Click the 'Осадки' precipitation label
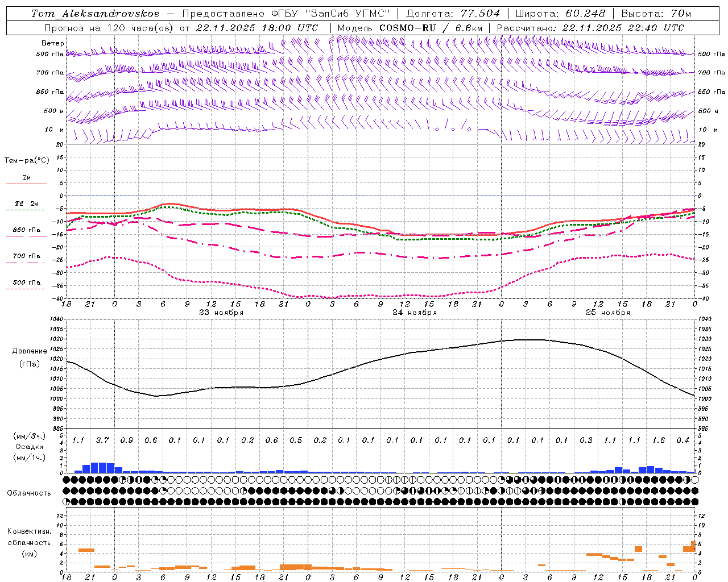The height and width of the screenshot is (582, 728). [x=30, y=447]
